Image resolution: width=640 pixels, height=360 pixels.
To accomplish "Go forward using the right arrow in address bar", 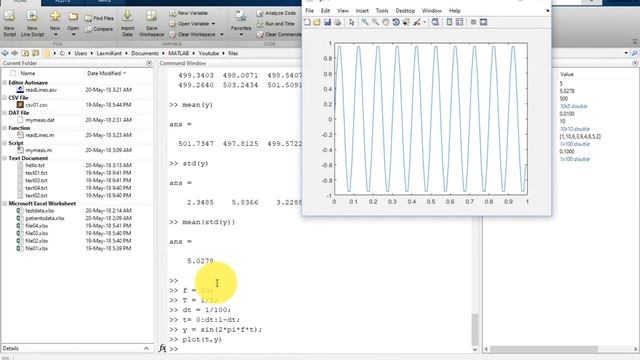I will [x=15, y=53].
